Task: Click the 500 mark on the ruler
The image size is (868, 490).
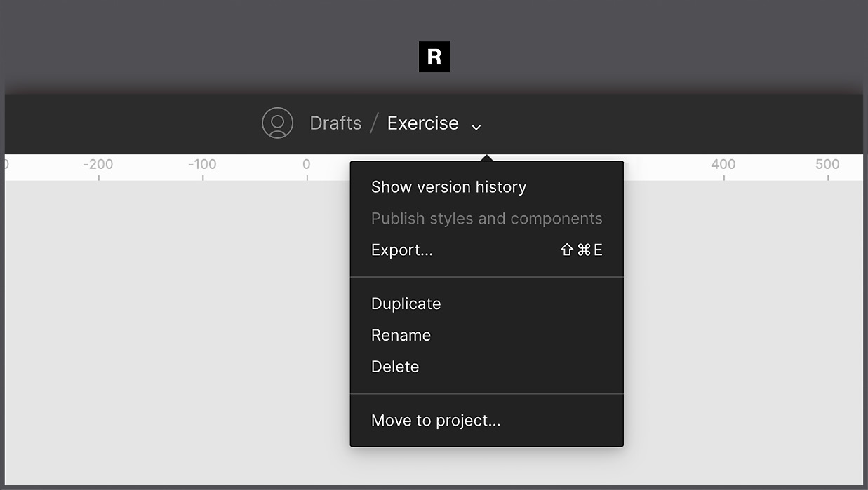Action: [x=828, y=164]
